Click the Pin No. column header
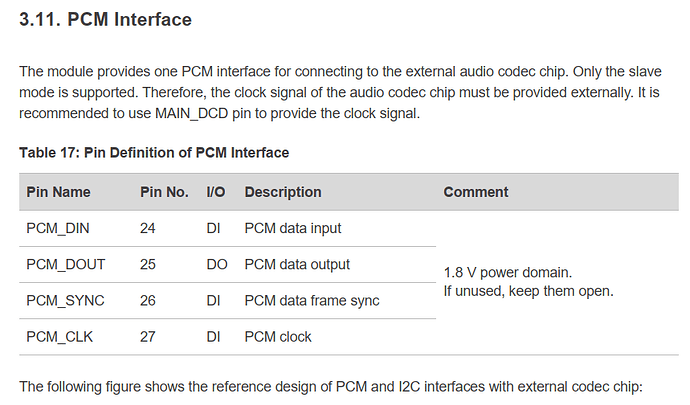Image resolution: width=690 pixels, height=405 pixels. coord(164,192)
